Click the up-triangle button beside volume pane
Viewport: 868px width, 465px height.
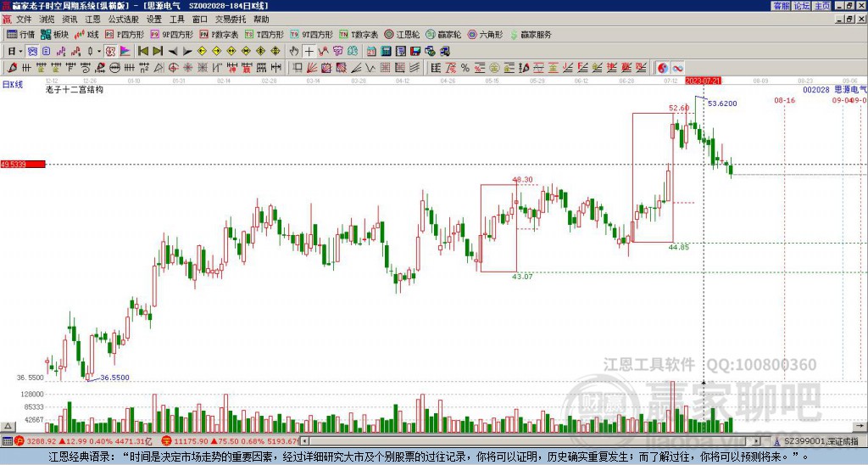click(x=7, y=426)
